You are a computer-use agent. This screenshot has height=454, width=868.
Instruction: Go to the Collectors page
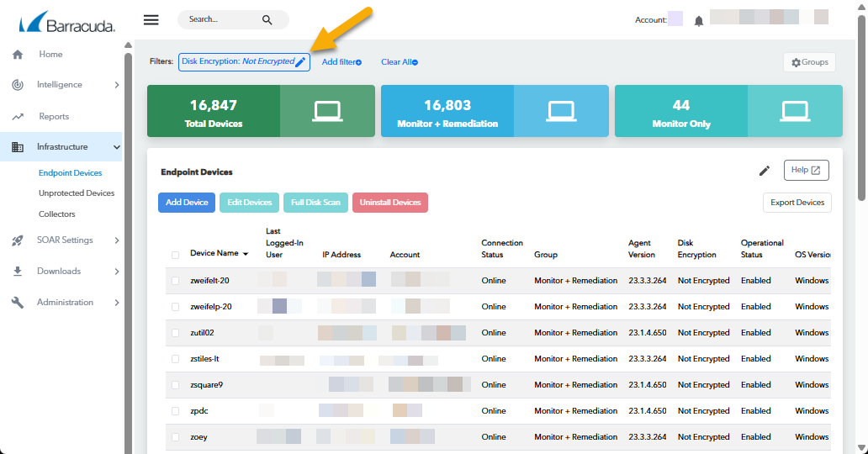[57, 214]
